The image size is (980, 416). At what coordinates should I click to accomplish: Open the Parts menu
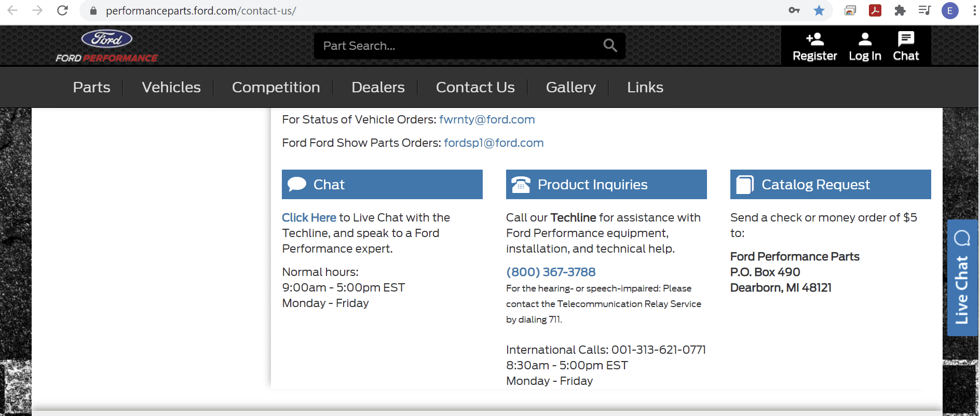pos(92,87)
